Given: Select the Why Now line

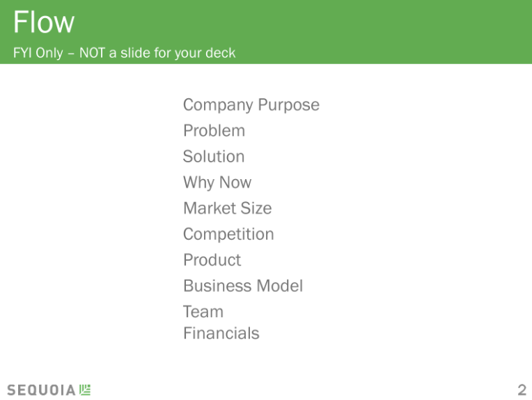Looking at the screenshot, I should click(x=217, y=183).
